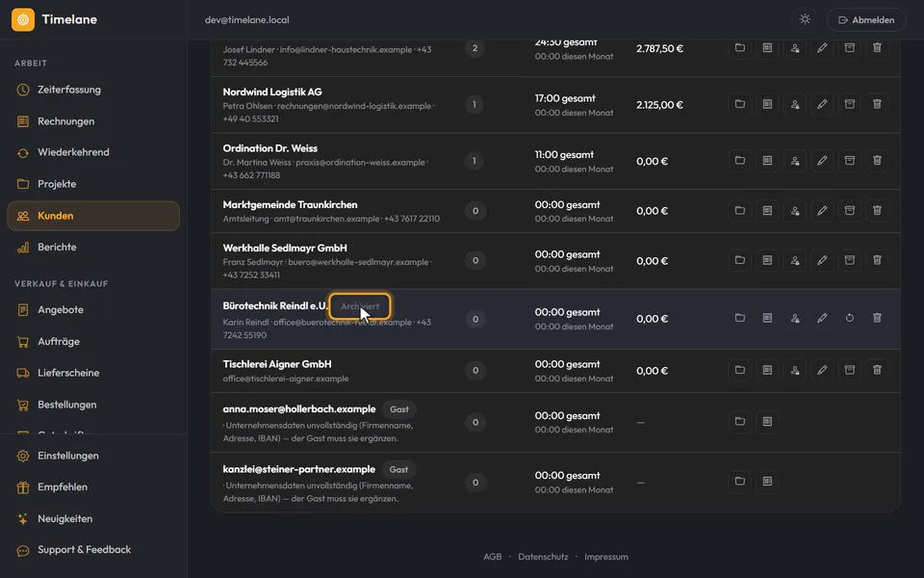Screen dimensions: 924x578
Task: Open projects folder for Nordwind Logistik AG
Action: point(739,104)
